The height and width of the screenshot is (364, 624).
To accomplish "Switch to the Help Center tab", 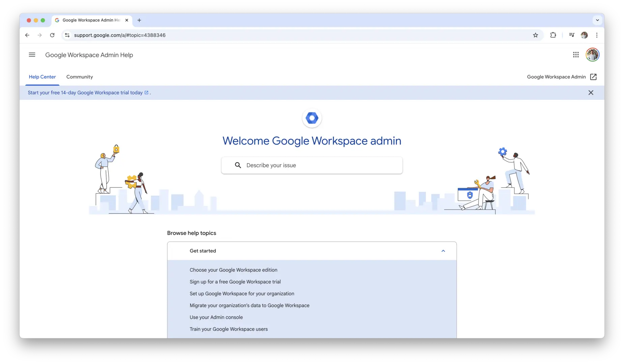I will [x=42, y=77].
